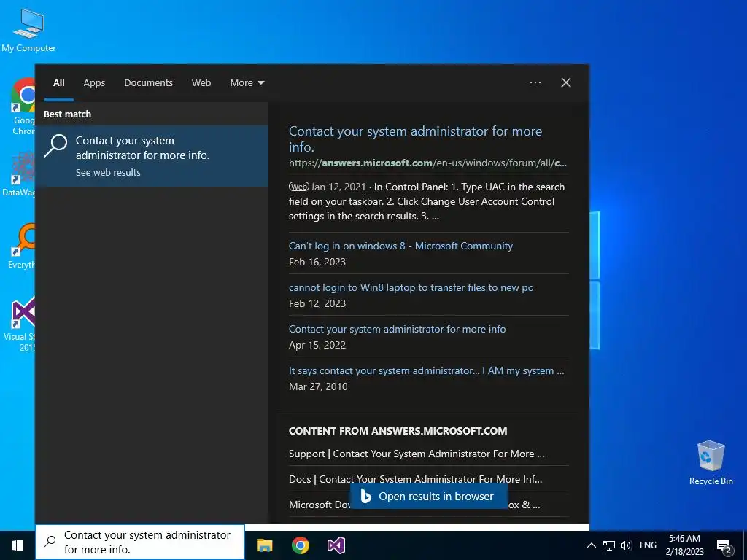Open the Recycle Bin desktop icon
The image size is (747, 560).
[x=711, y=463]
